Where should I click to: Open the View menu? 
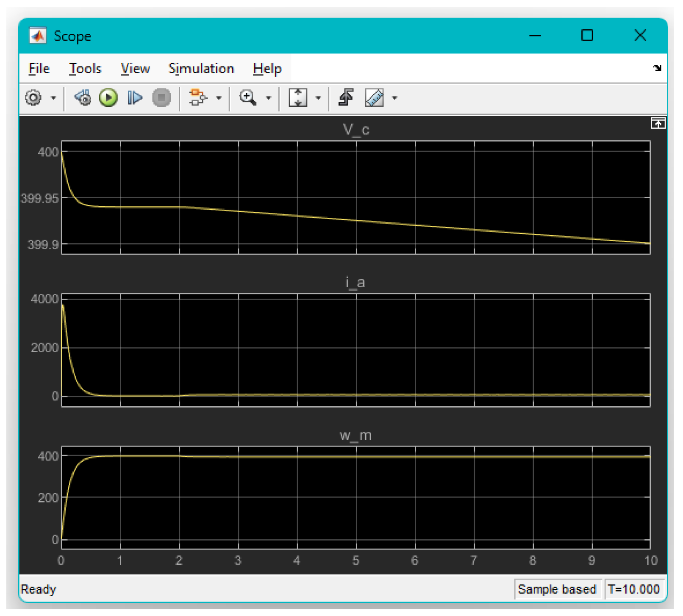tap(135, 69)
